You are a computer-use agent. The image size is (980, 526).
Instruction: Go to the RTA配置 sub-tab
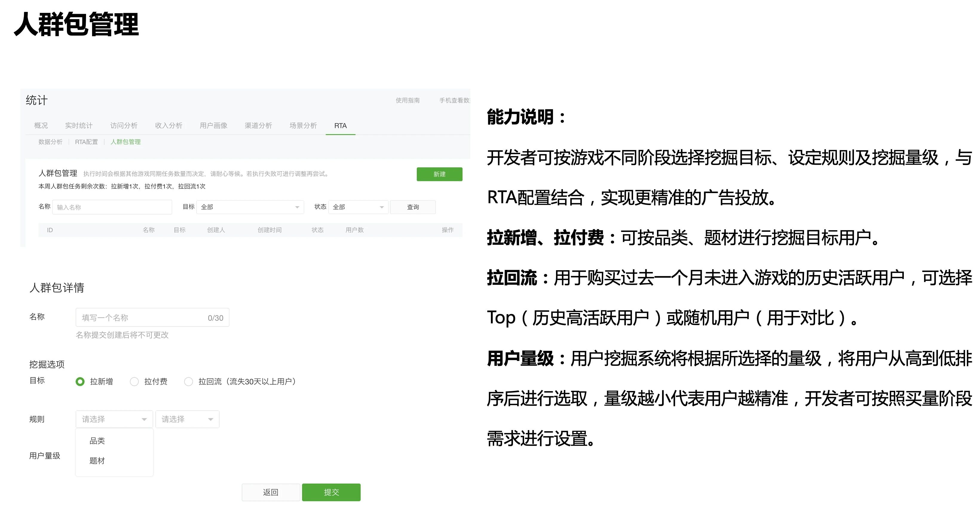[86, 142]
